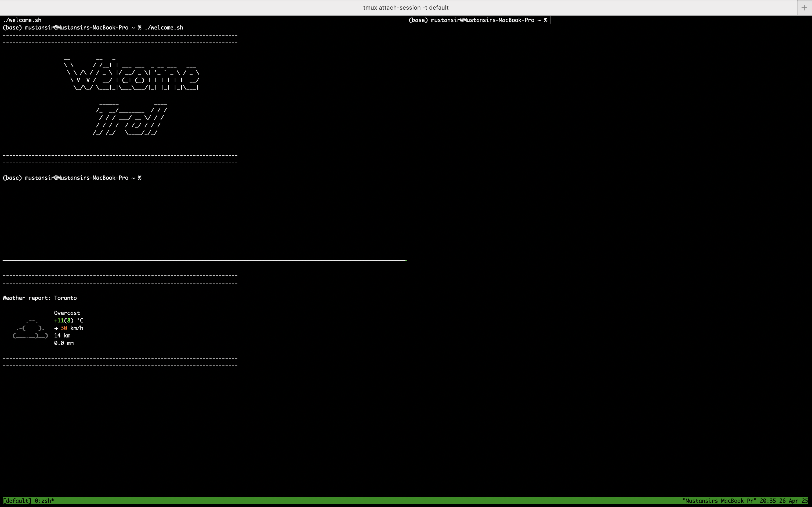812x507 pixels.
Task: Click the Mustansirs-MacBook-Pr hostname in status bar
Action: click(719, 501)
